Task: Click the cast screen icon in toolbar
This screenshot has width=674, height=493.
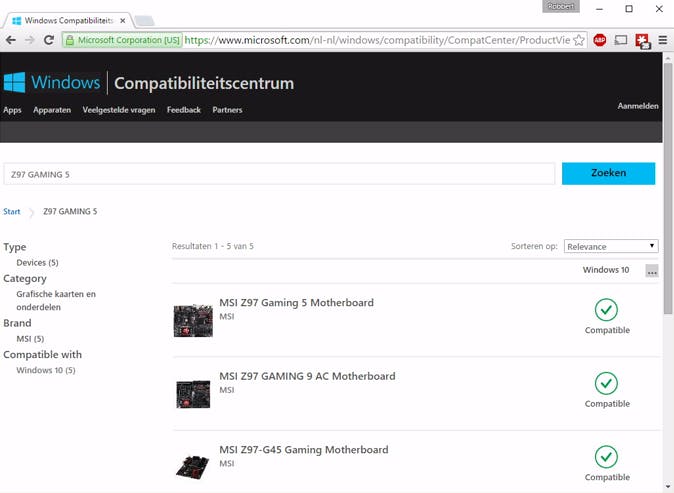Action: click(621, 40)
